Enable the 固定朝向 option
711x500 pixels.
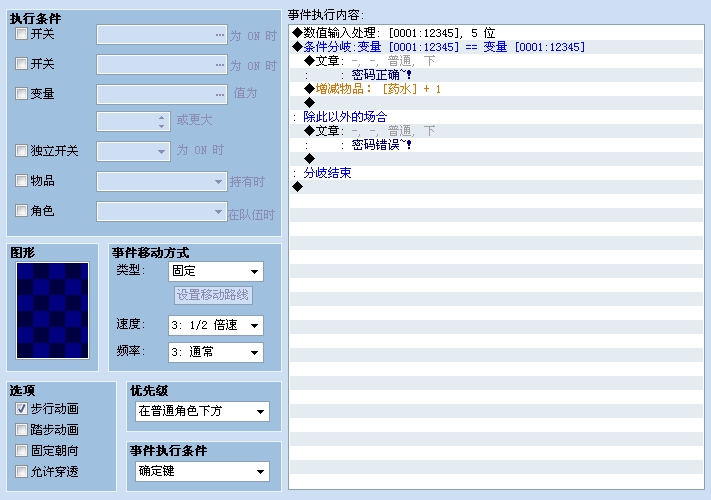[x=21, y=451]
